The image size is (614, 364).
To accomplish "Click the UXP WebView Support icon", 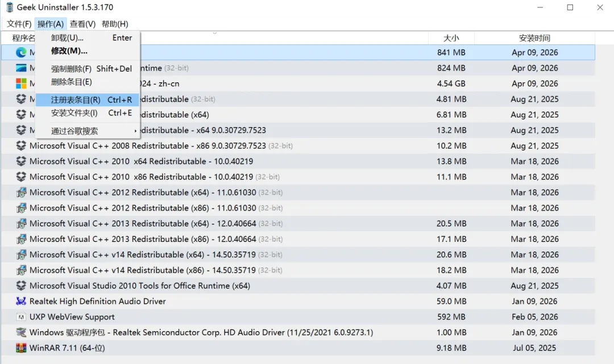I will coord(21,317).
